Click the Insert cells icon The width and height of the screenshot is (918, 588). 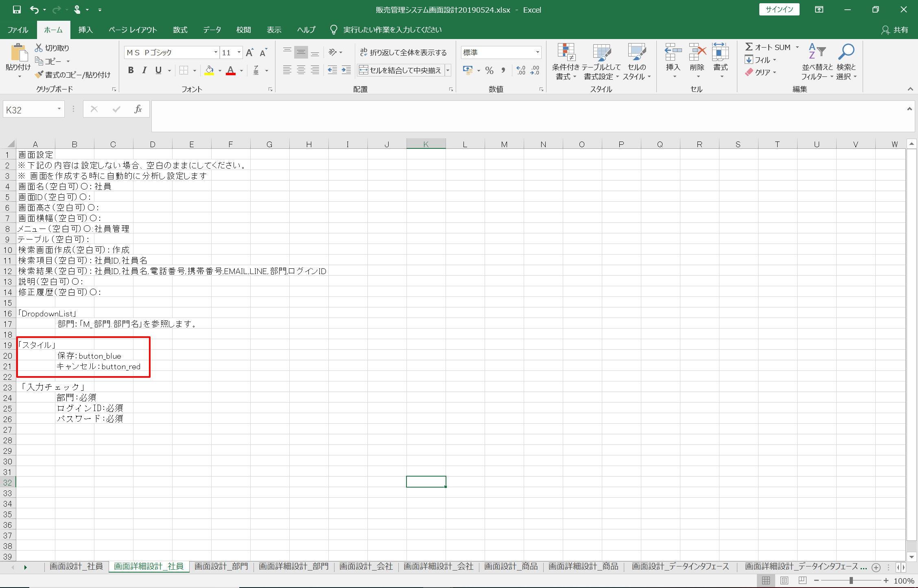point(673,52)
